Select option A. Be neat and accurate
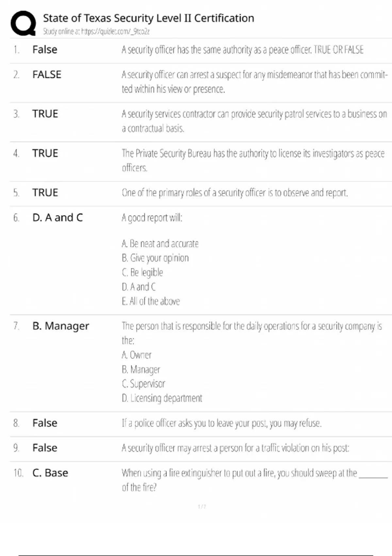Screen dimensions: 392x556 [160, 244]
